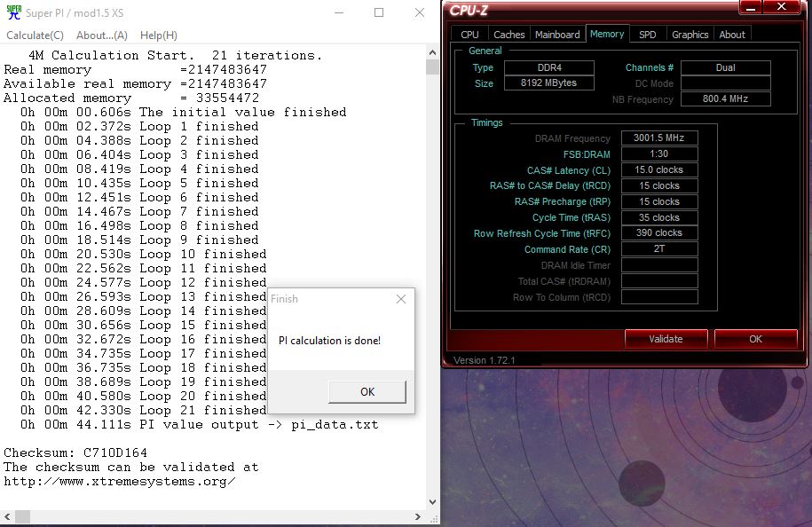Screen dimensions: 812x527
Task: Click the http://www.xtremesystems.org/ text
Action: pos(120,482)
